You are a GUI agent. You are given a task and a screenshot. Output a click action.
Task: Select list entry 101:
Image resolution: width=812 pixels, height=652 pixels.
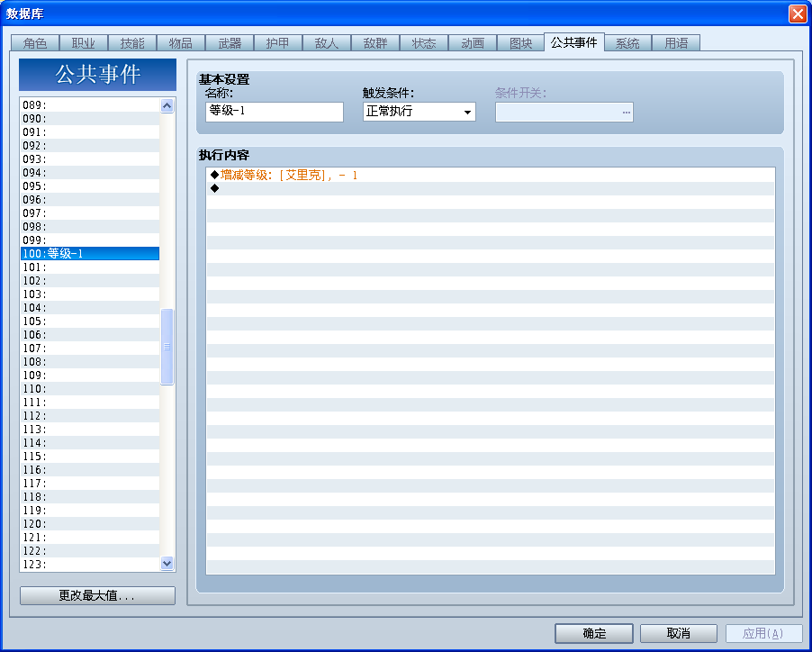pos(90,267)
